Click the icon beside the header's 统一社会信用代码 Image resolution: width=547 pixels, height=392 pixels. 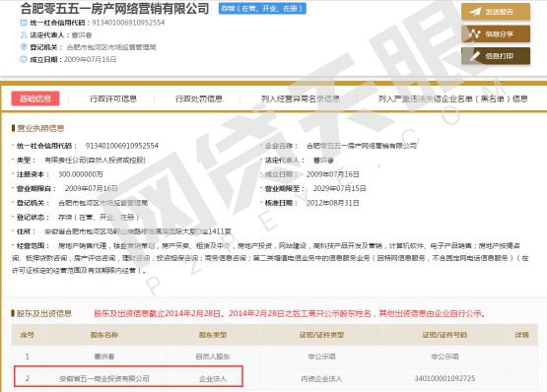click(x=24, y=23)
